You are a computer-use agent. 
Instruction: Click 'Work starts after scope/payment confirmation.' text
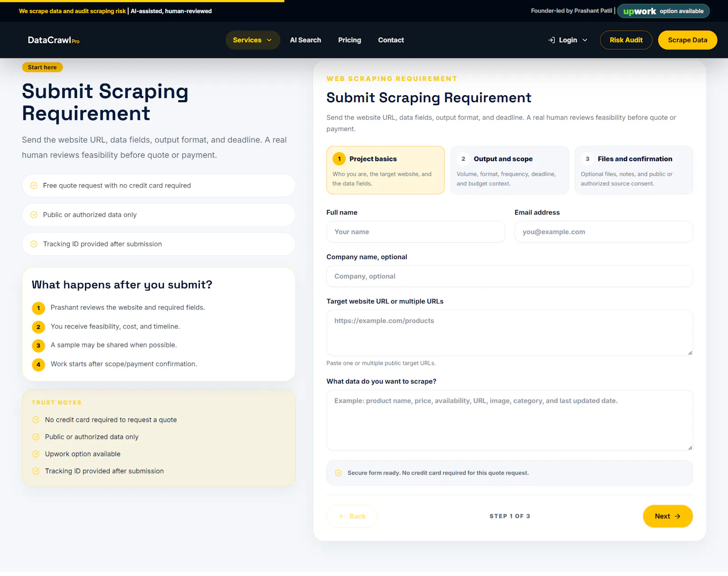pos(124,364)
